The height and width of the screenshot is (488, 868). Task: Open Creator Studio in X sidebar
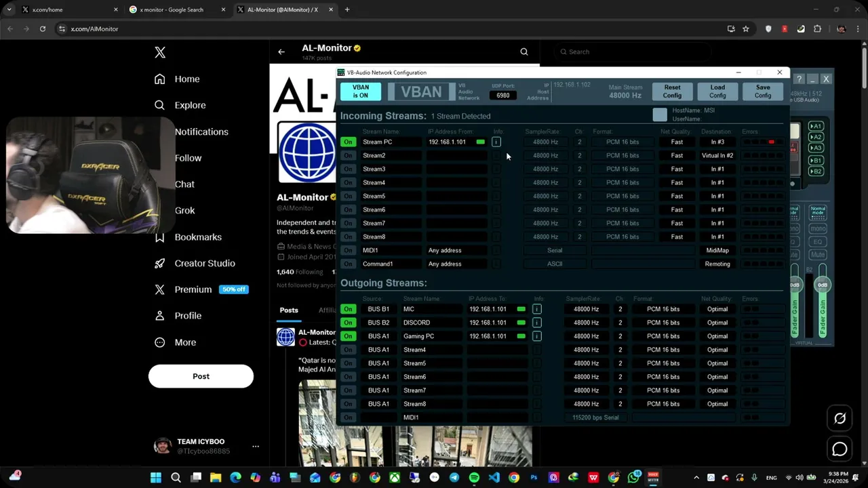[x=205, y=263]
